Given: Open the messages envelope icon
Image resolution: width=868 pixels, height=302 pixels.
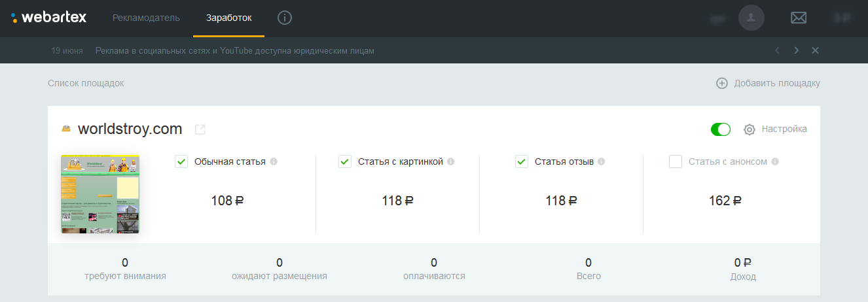Looking at the screenshot, I should click(x=799, y=18).
